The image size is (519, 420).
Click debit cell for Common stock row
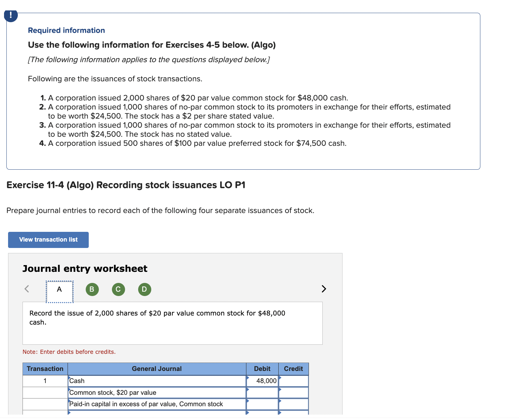[x=262, y=392]
